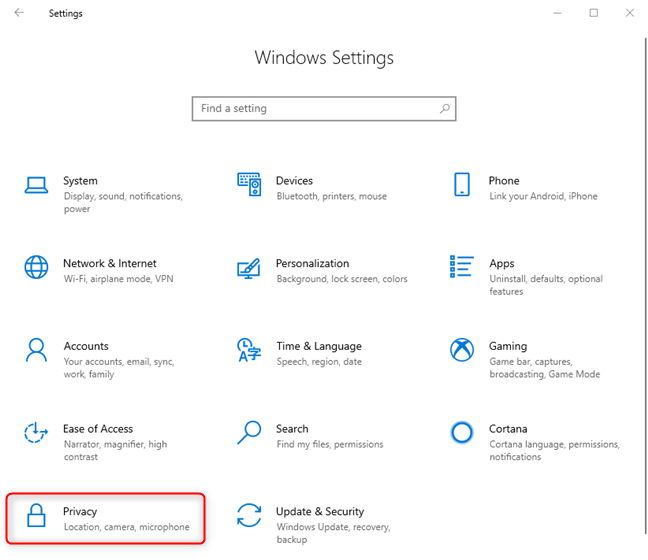The height and width of the screenshot is (560, 648).
Task: Open Accounts settings title
Action: click(x=86, y=346)
